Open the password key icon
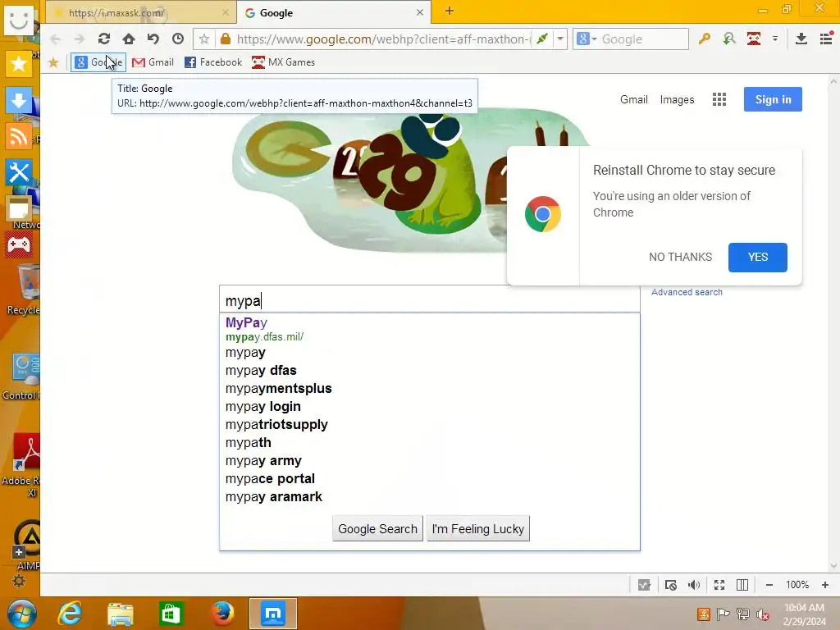The image size is (840, 630). [704, 39]
